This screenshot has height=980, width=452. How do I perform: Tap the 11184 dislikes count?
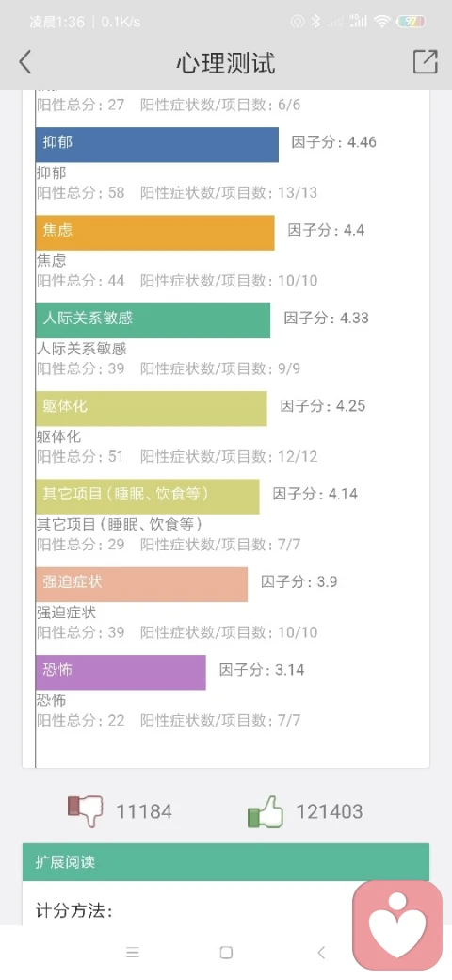point(144,812)
